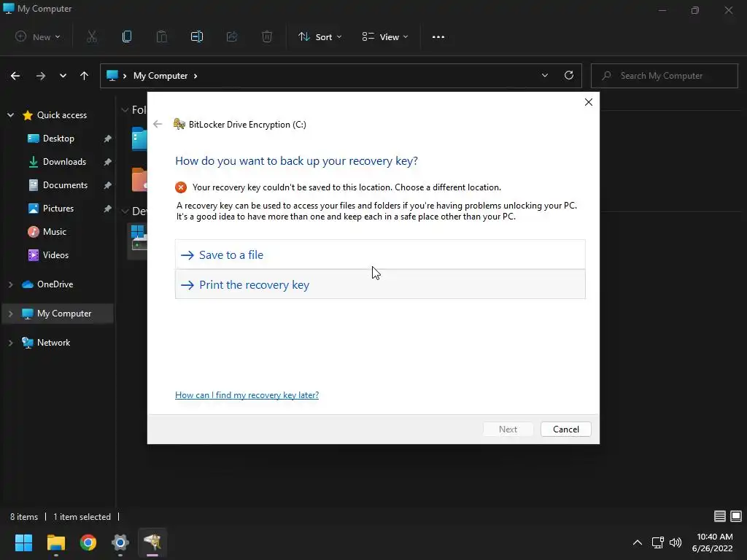Image resolution: width=747 pixels, height=560 pixels.
Task: Click the BitLocker dialog back arrow
Action: pyautogui.click(x=158, y=124)
